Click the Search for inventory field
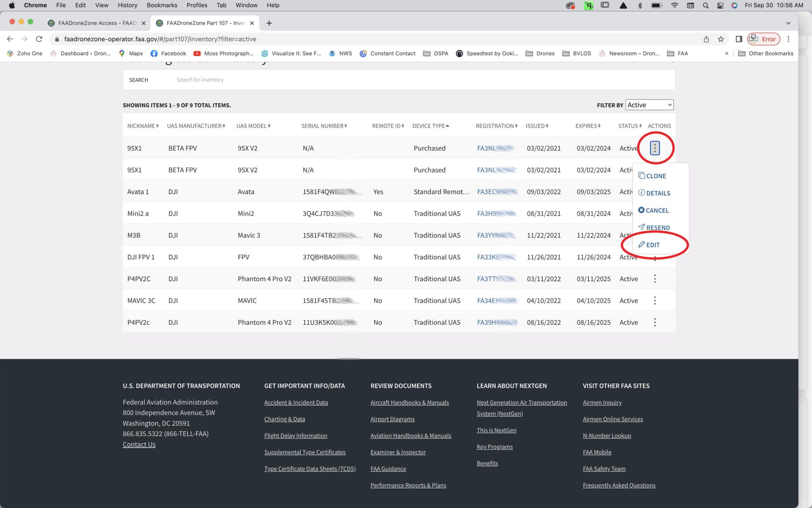Image resolution: width=812 pixels, height=508 pixels. coord(422,80)
